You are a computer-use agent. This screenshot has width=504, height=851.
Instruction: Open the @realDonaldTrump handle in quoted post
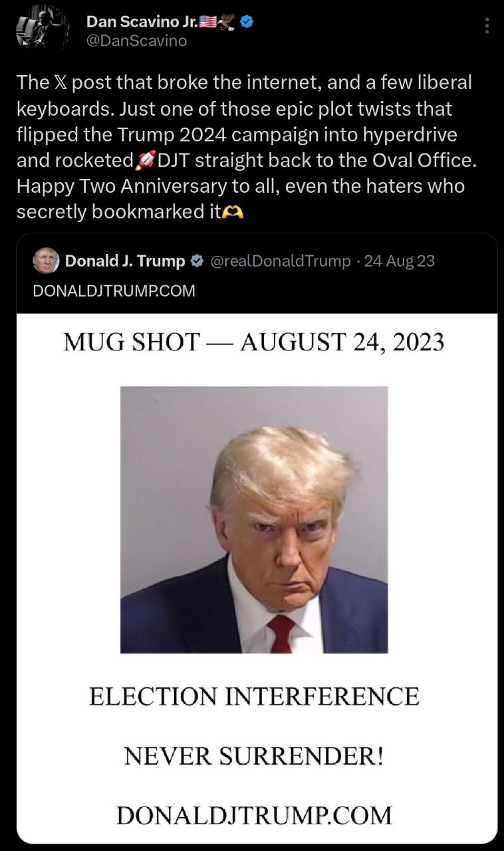pyautogui.click(x=280, y=261)
